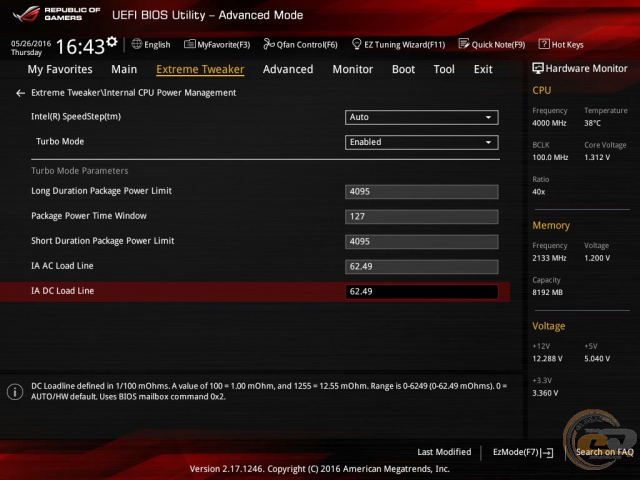Click Last Modified button

click(x=444, y=452)
